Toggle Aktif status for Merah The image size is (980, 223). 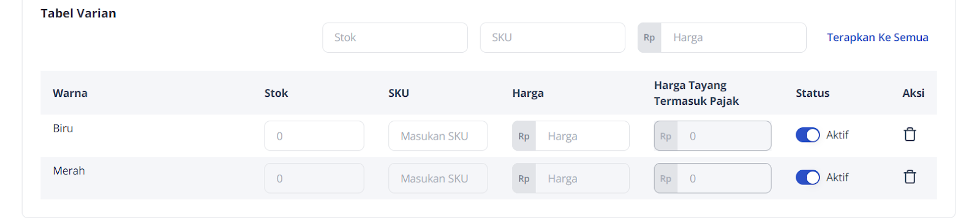807,177
